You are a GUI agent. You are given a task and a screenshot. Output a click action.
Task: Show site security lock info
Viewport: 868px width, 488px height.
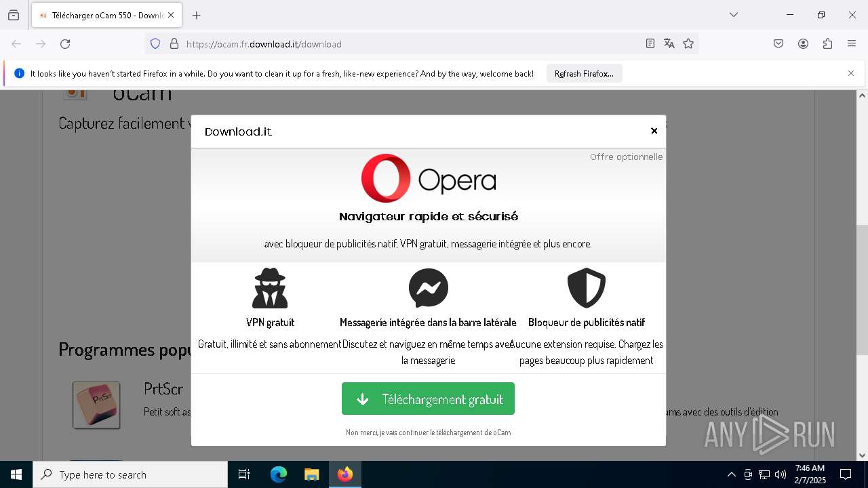click(x=174, y=44)
